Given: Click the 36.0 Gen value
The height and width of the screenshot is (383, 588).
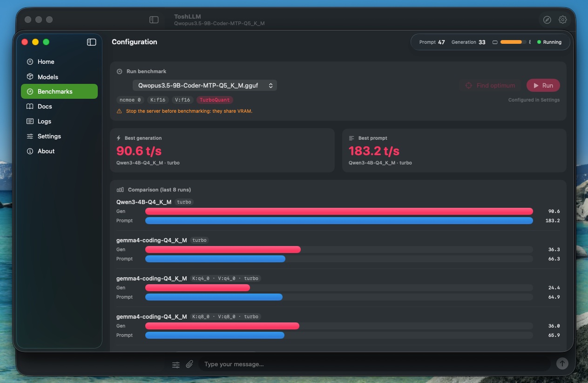Looking at the screenshot, I should coord(554,326).
